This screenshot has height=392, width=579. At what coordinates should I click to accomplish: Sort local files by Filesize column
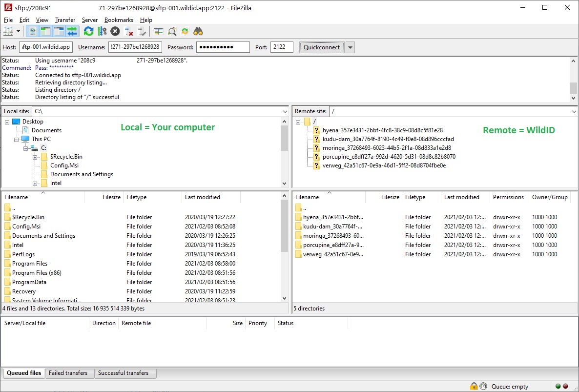(x=104, y=197)
